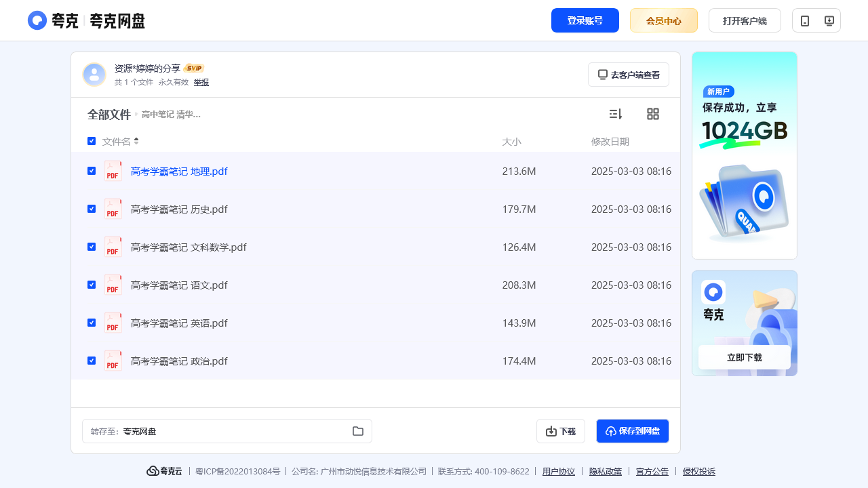Open 会员中心
Viewport: 868px width, 488px height.
click(x=664, y=20)
